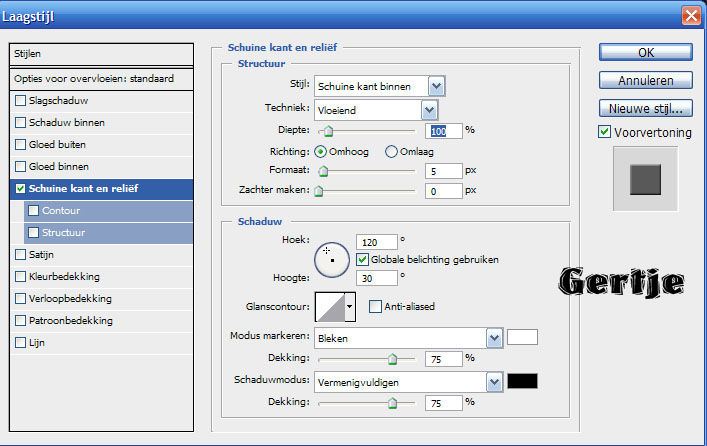Click the light angle dial
The image size is (707, 446).
(332, 260)
